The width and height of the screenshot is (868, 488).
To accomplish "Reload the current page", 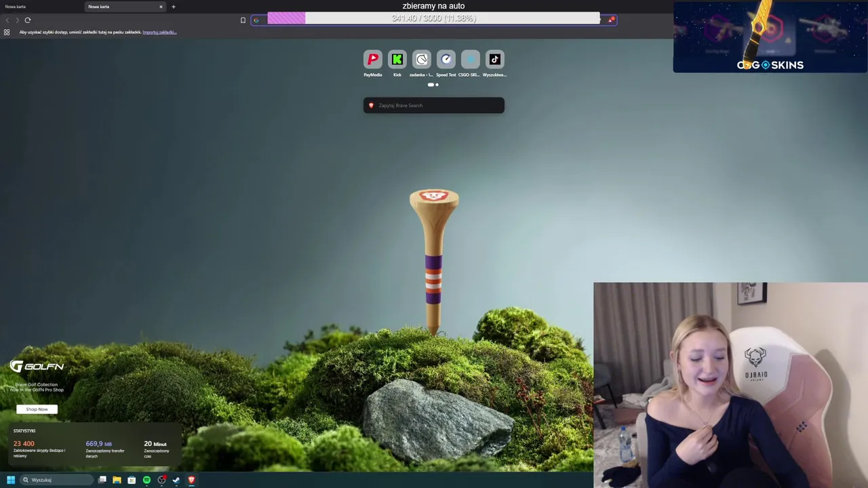I will (x=28, y=20).
